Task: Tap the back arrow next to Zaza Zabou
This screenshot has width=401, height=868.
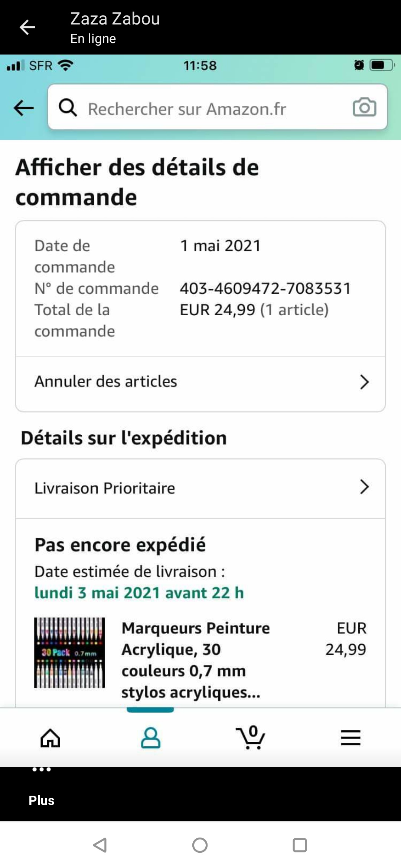Action: tap(27, 27)
